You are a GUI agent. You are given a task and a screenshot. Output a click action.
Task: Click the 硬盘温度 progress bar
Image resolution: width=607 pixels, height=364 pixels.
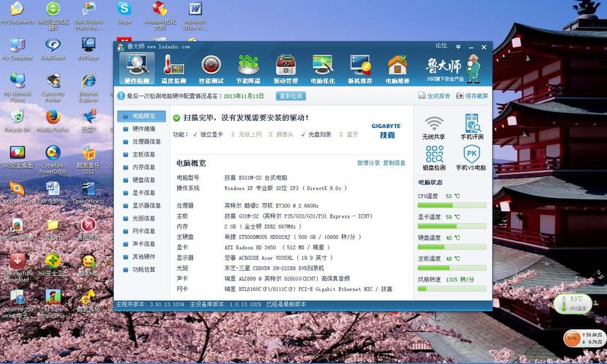tap(452, 247)
